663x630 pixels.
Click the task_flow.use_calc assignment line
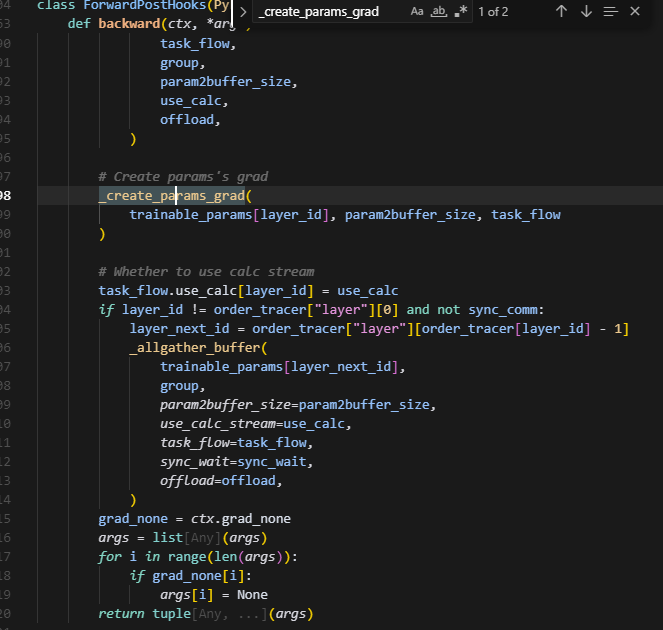coord(248,291)
